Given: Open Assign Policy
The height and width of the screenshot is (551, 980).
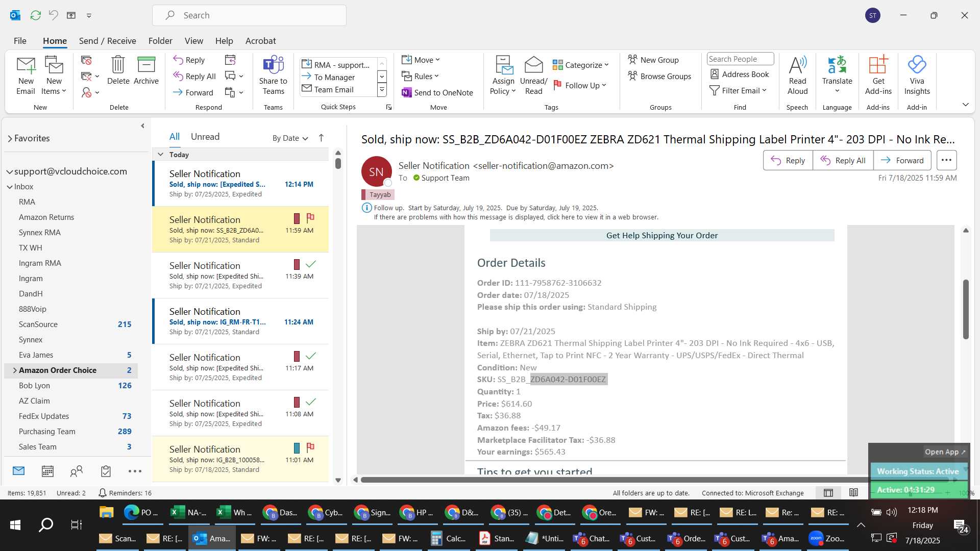Looking at the screenshot, I should click(503, 76).
